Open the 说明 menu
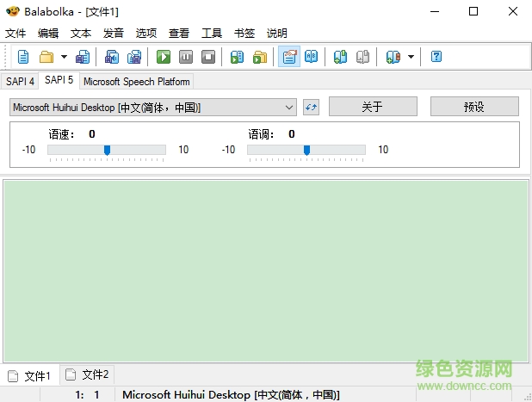 click(x=277, y=34)
